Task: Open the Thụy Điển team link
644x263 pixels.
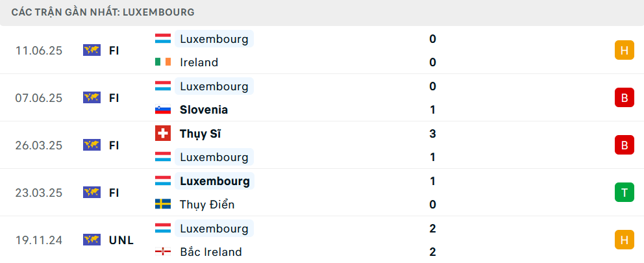Action: tap(207, 205)
